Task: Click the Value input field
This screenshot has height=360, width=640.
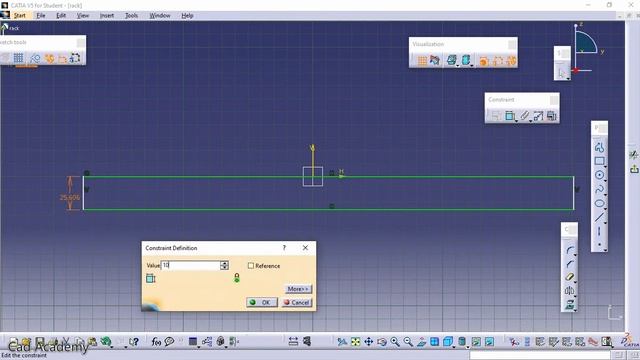Action: [x=191, y=265]
